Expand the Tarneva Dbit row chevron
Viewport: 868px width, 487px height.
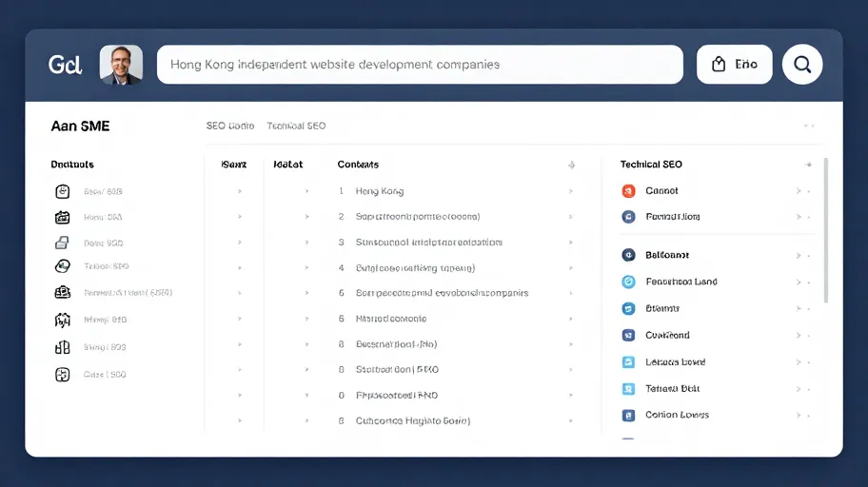pyautogui.click(x=799, y=388)
